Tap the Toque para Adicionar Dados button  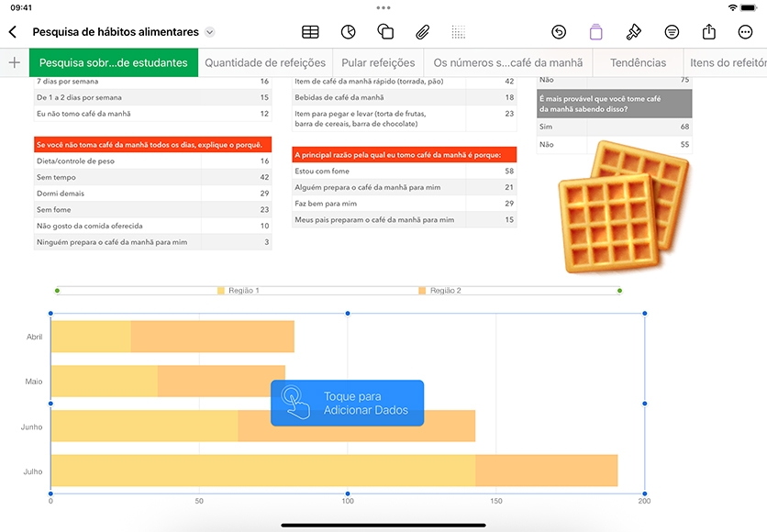click(x=348, y=403)
